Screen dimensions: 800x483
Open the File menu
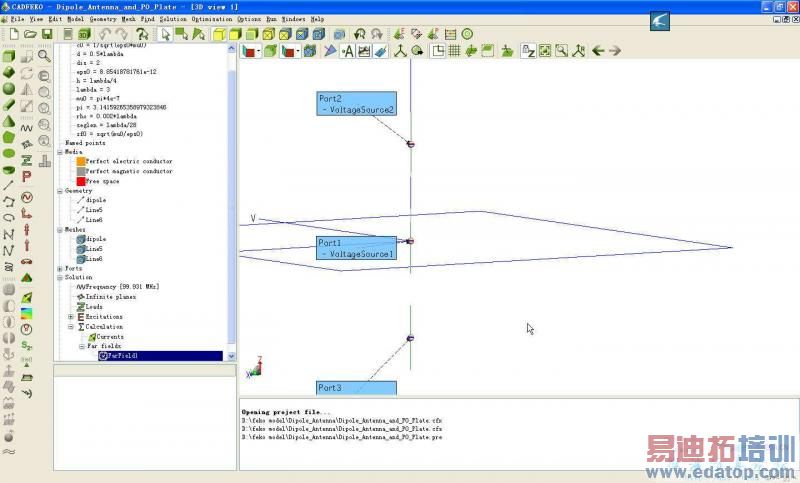click(x=17, y=19)
